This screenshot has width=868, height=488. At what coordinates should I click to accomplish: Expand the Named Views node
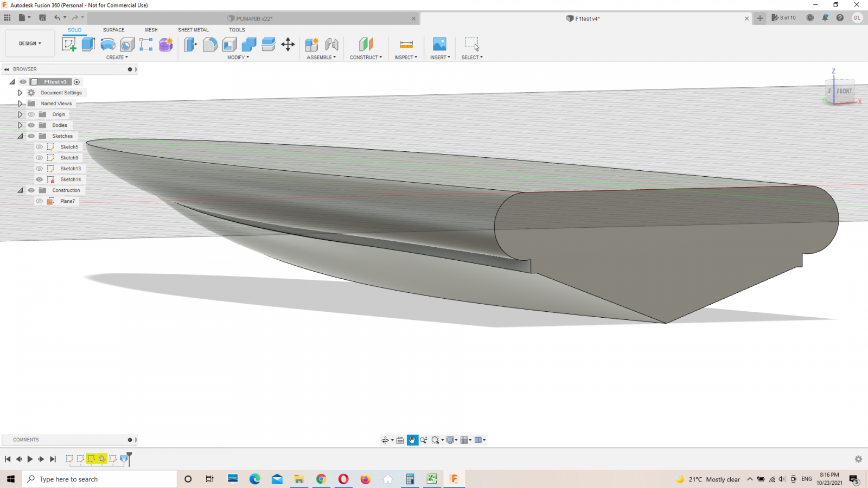tap(20, 104)
